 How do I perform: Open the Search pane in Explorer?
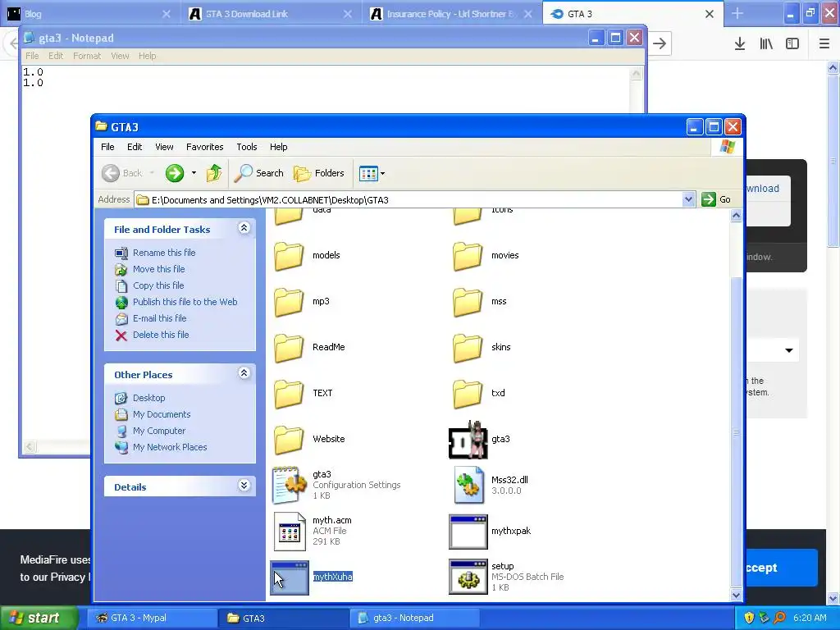(x=258, y=173)
